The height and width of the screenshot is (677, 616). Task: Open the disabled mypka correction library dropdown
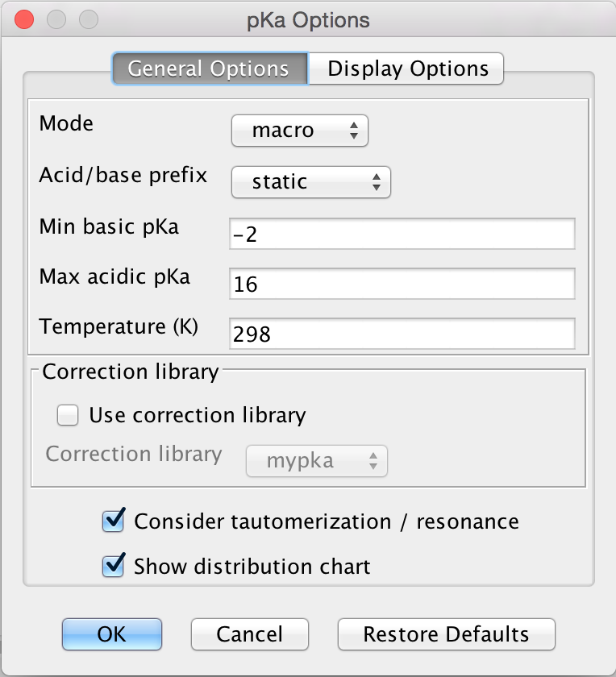tap(316, 461)
